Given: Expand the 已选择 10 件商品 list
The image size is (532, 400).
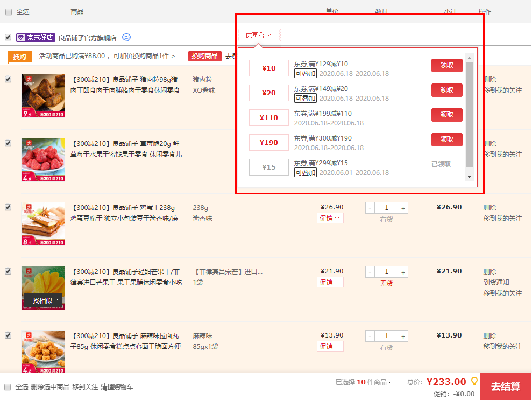Looking at the screenshot, I should [x=365, y=382].
